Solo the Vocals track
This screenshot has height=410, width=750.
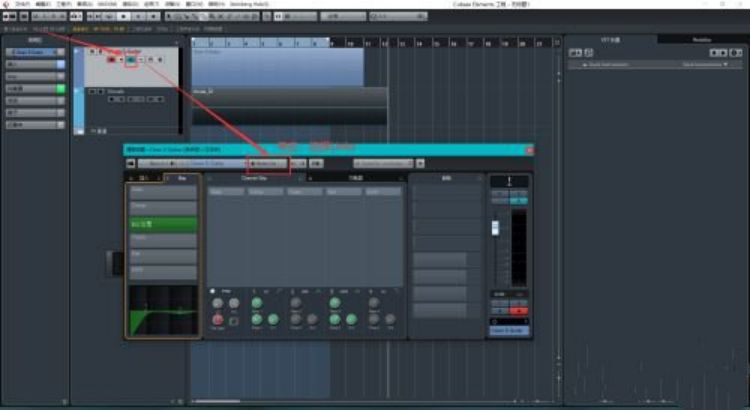pyautogui.click(x=100, y=91)
